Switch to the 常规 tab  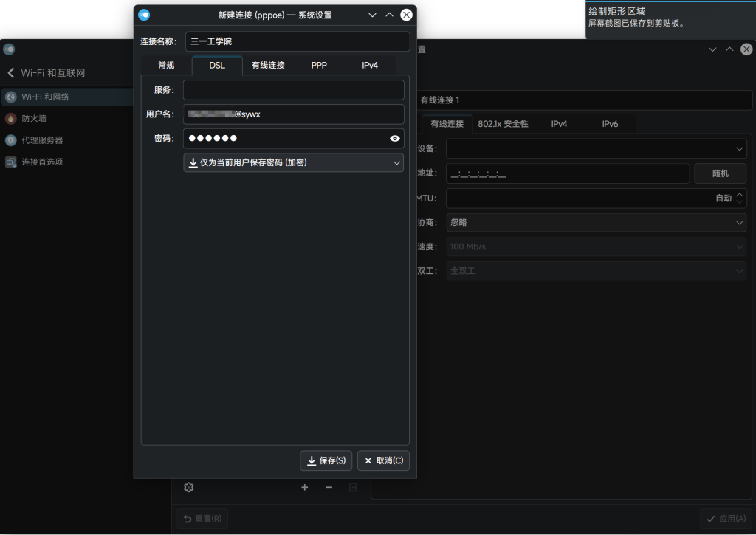pyautogui.click(x=166, y=65)
